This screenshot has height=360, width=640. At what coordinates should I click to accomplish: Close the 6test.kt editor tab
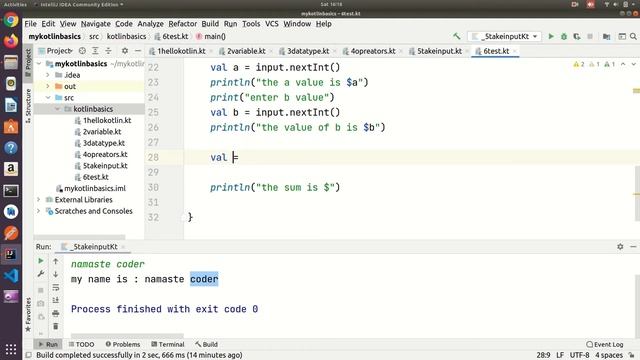(515, 51)
